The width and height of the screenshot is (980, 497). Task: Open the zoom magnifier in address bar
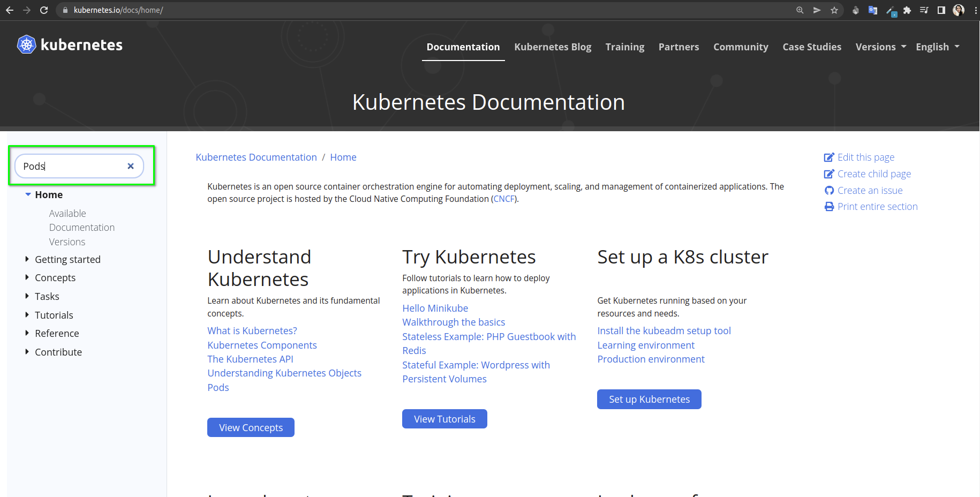[x=800, y=10]
